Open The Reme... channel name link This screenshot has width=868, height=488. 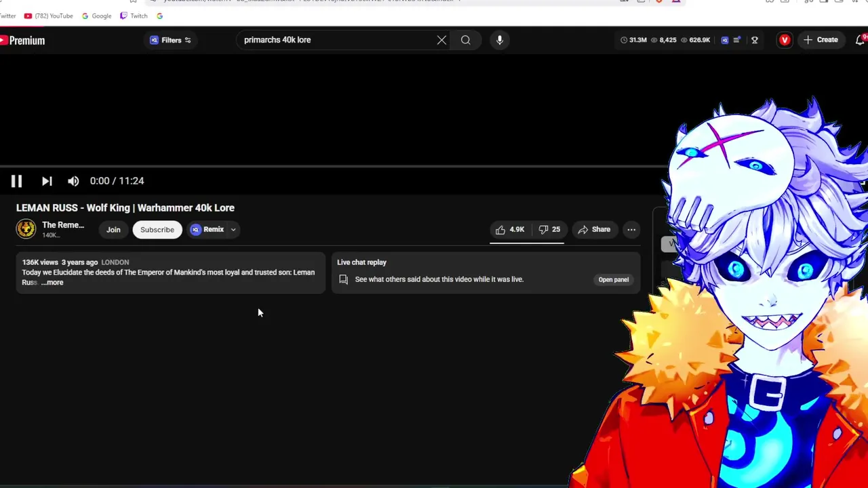(x=63, y=225)
